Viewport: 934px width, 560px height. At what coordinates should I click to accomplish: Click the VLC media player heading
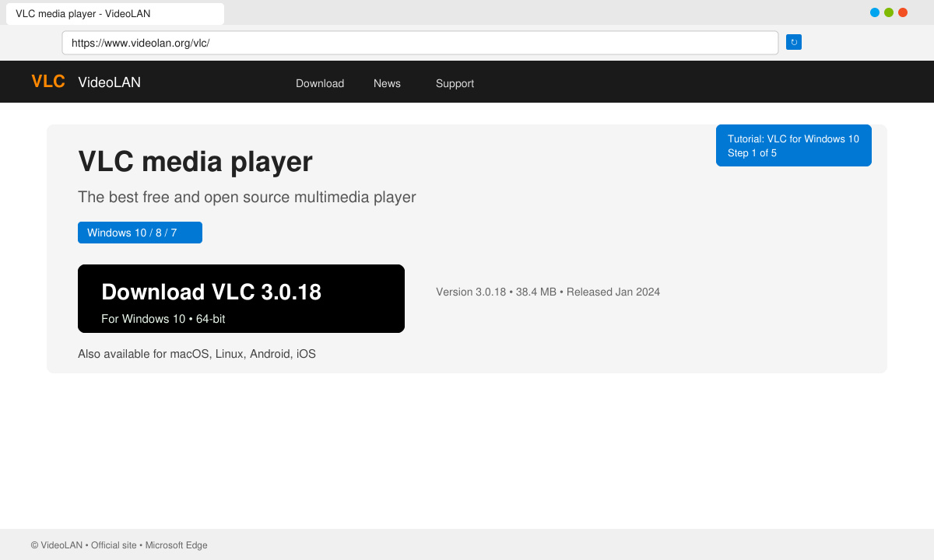coord(195,162)
